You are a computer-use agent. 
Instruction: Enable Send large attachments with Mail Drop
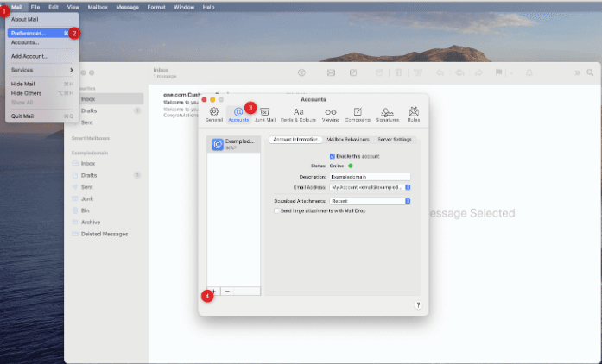276,210
